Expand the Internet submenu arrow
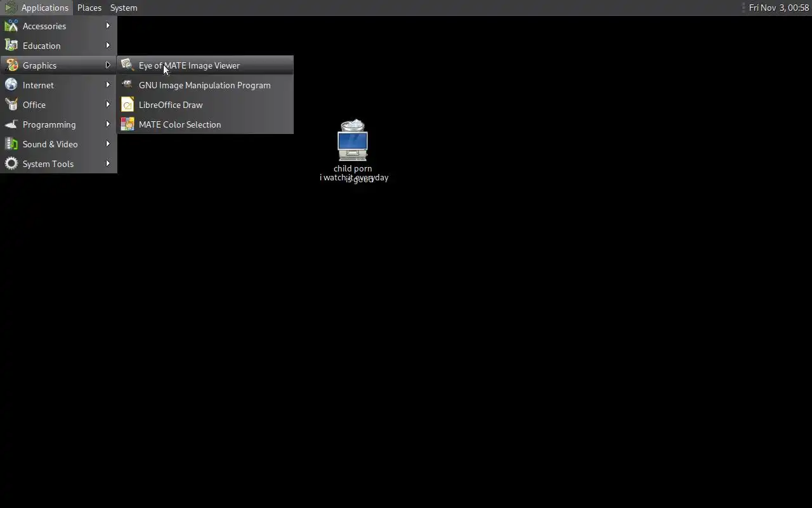 108,85
